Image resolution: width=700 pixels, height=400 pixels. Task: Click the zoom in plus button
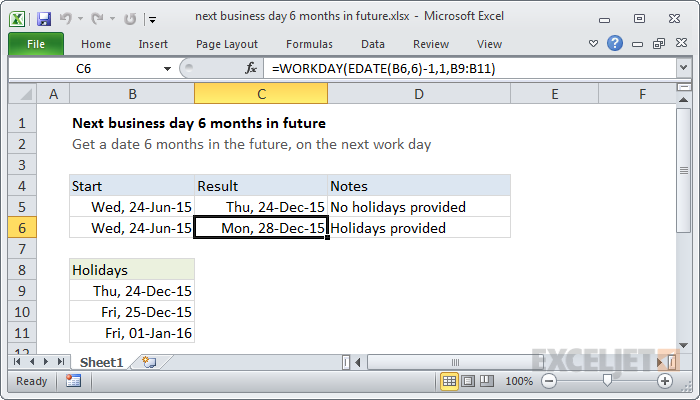point(665,381)
